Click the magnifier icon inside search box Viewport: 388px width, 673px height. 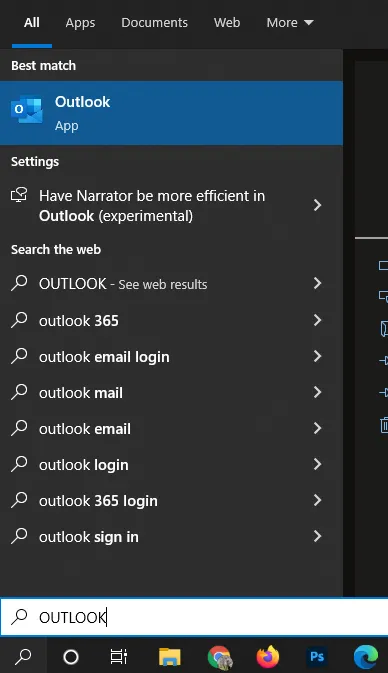(x=19, y=617)
